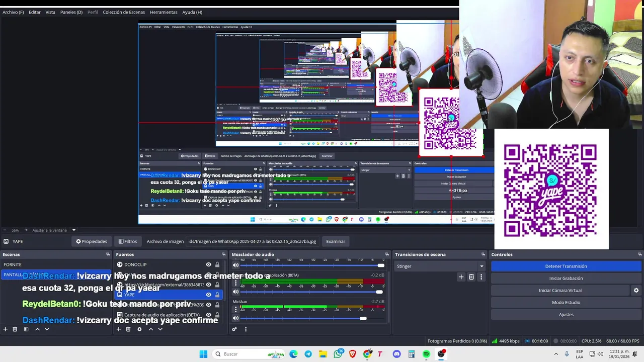This screenshot has height=362, width=644.
Task: Open virtual camera settings gear
Action: [x=636, y=290]
